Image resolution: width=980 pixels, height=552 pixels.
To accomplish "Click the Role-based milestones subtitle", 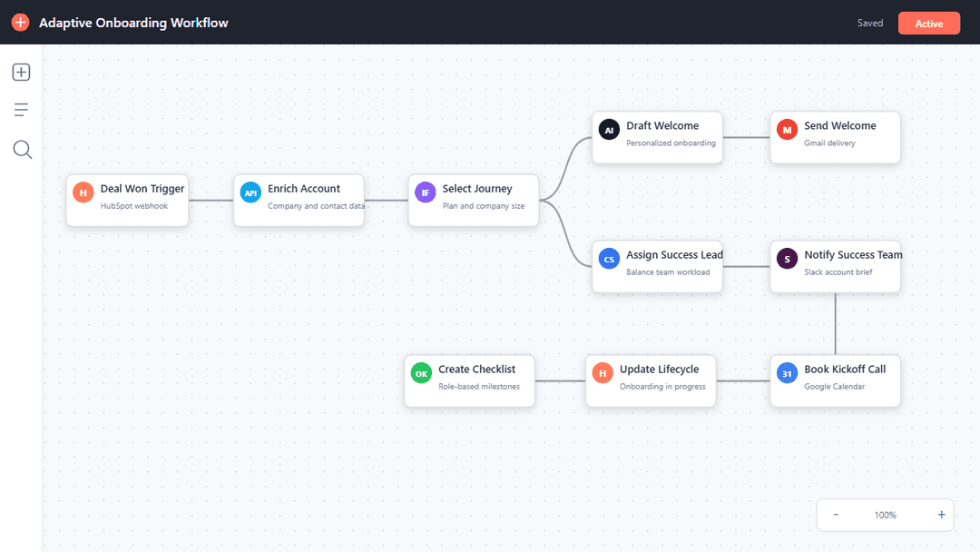I will click(x=479, y=387).
